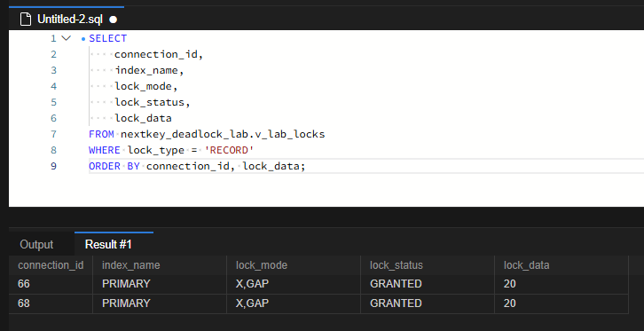Click the lock_data value 20 in row 68

(x=562, y=303)
